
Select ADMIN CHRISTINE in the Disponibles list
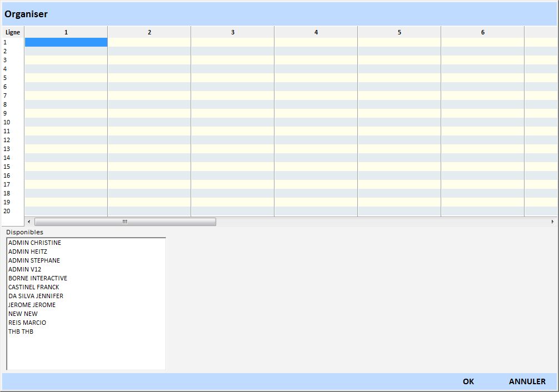pyautogui.click(x=34, y=243)
